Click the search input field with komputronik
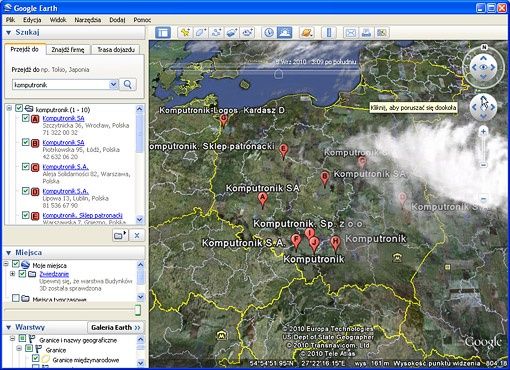 (61, 85)
